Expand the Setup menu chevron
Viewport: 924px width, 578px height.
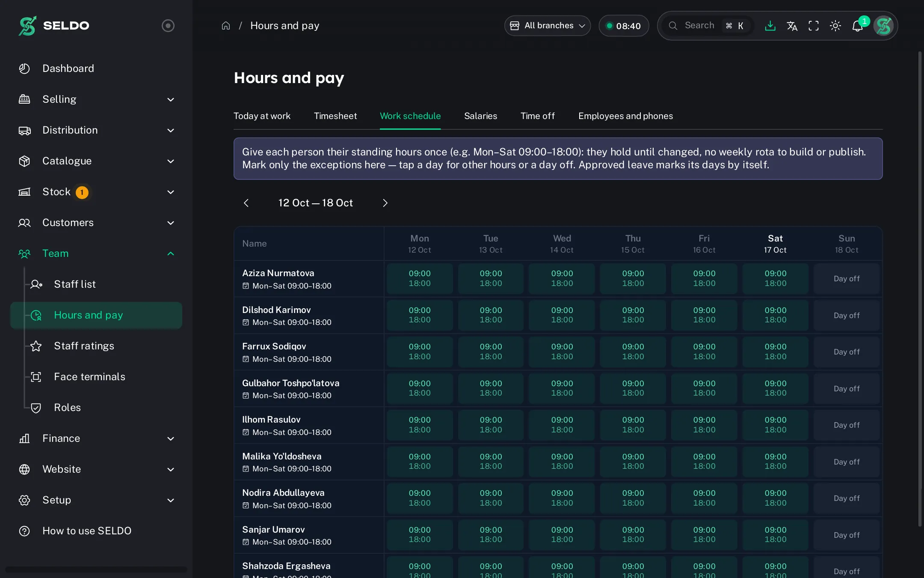tap(171, 500)
